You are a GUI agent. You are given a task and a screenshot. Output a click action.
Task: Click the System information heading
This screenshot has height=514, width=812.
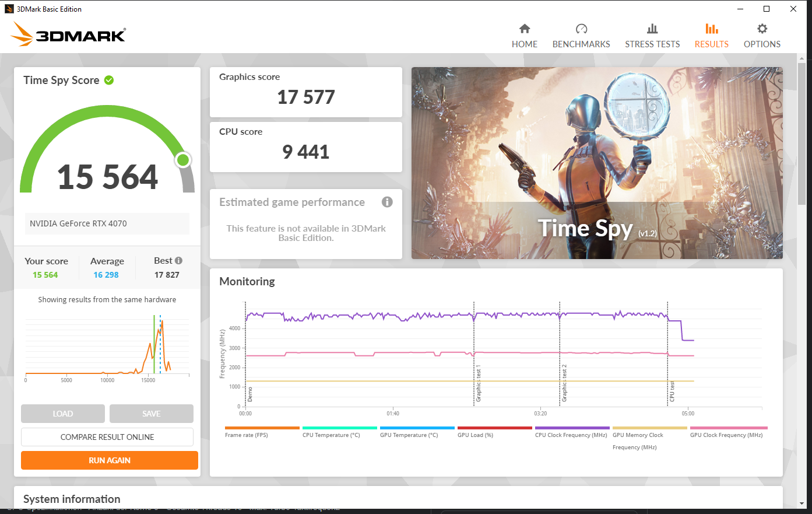[72, 499]
